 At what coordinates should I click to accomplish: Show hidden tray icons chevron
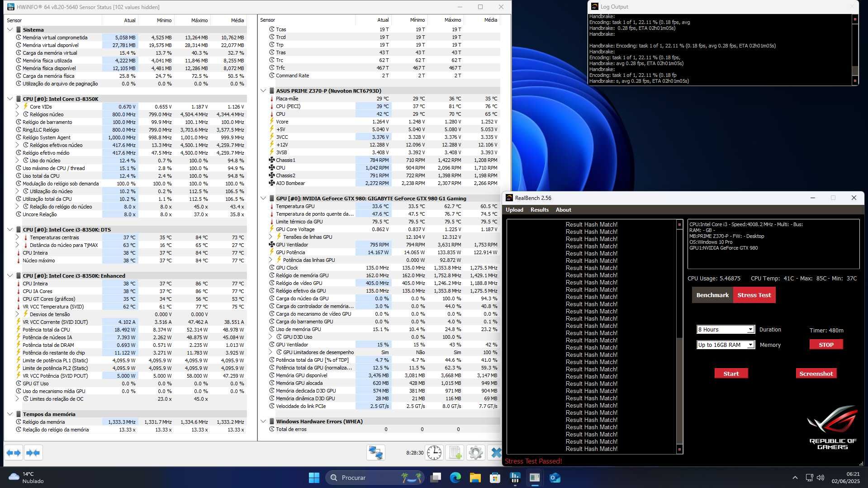pyautogui.click(x=795, y=478)
